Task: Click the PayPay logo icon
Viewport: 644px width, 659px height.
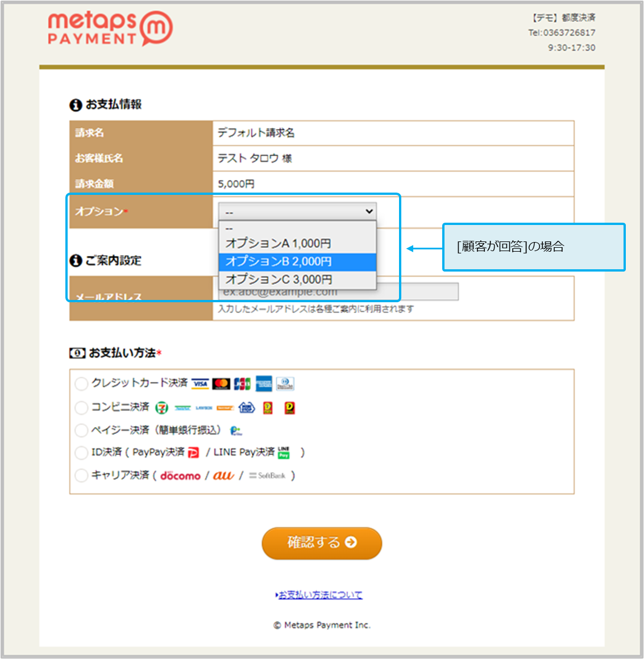Action: point(194,453)
